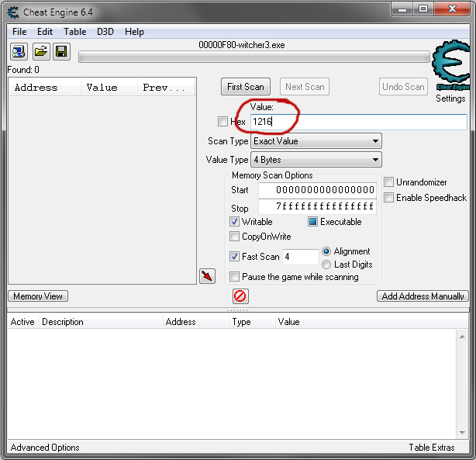Open the File menu
476x460 pixels.
(x=19, y=32)
